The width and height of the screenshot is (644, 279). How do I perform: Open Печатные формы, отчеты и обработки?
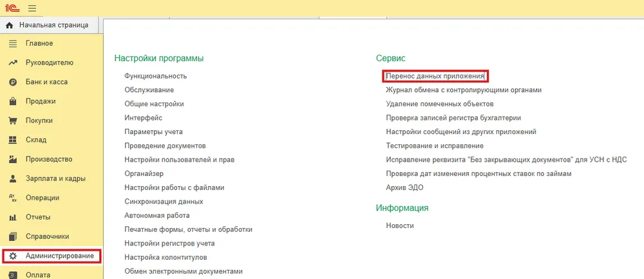click(x=189, y=229)
